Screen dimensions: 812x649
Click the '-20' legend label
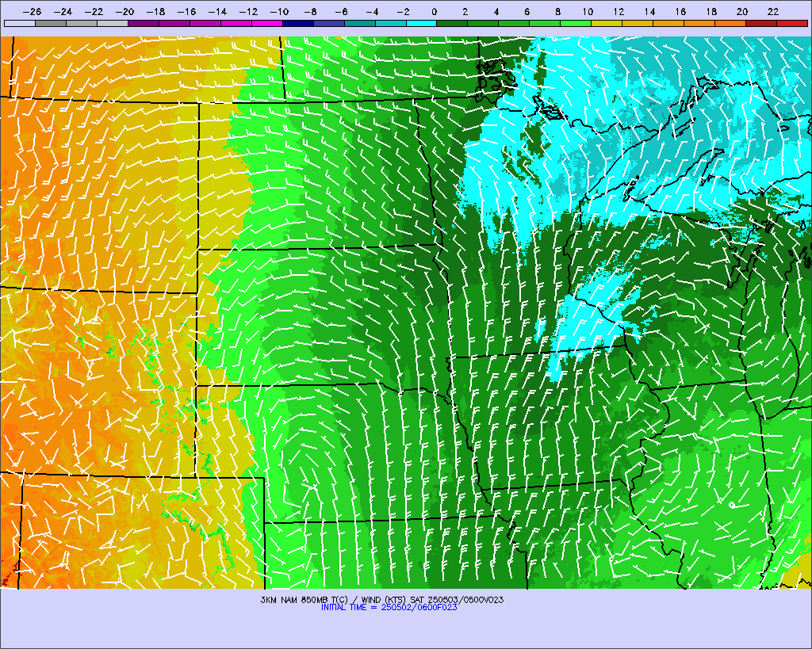click(x=124, y=11)
